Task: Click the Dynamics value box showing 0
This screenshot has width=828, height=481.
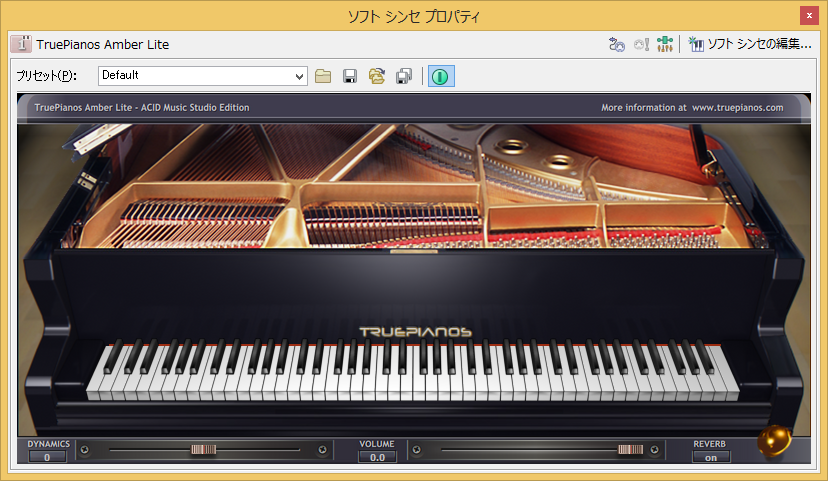Action: (x=48, y=457)
